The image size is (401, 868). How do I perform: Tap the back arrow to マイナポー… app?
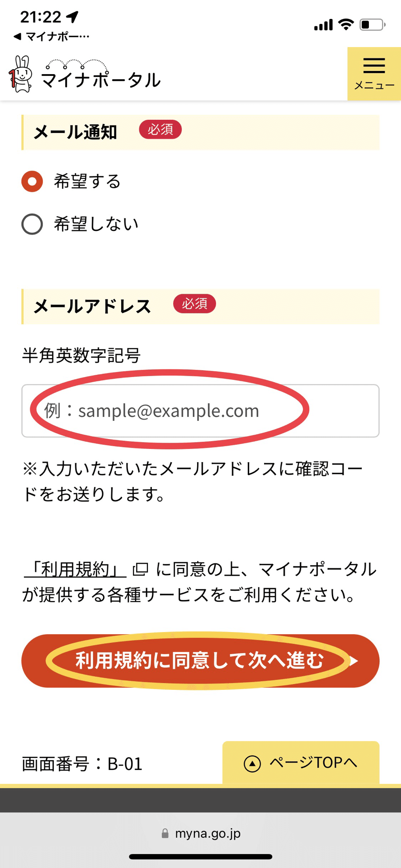click(17, 37)
